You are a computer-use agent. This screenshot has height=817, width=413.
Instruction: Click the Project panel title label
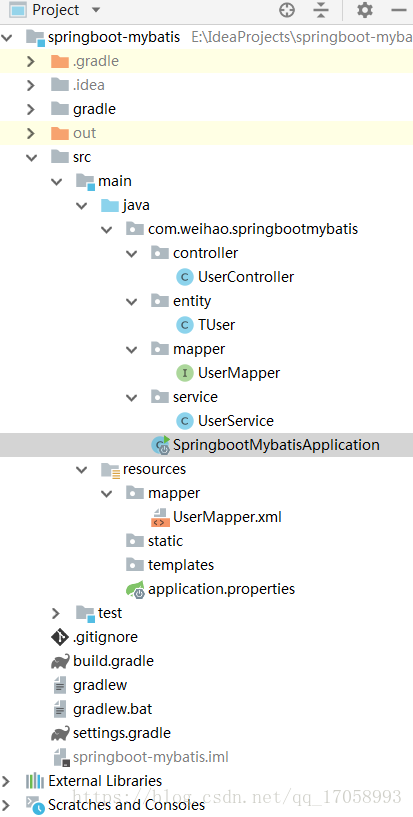tap(56, 10)
